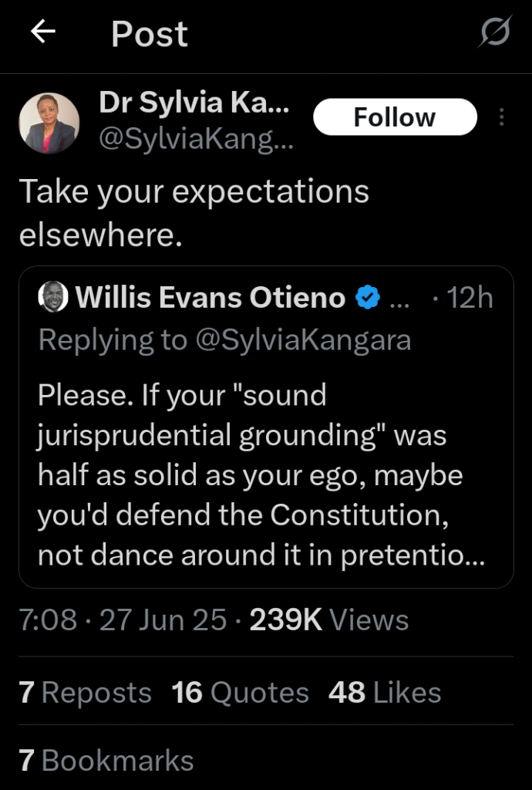Open the Willis Evans Otieno name

point(210,298)
